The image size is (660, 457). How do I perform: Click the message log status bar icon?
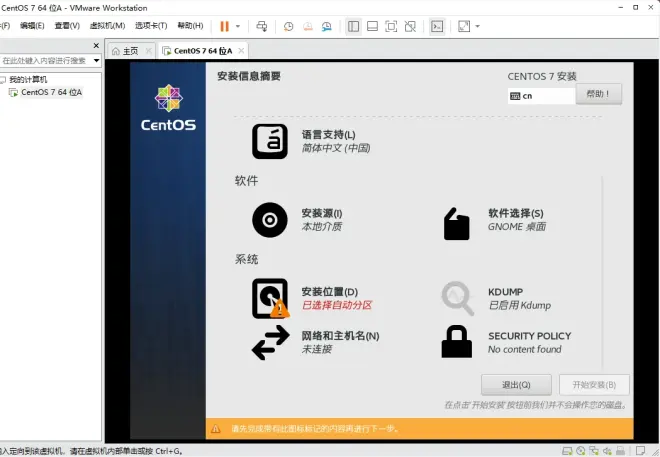coord(641,451)
